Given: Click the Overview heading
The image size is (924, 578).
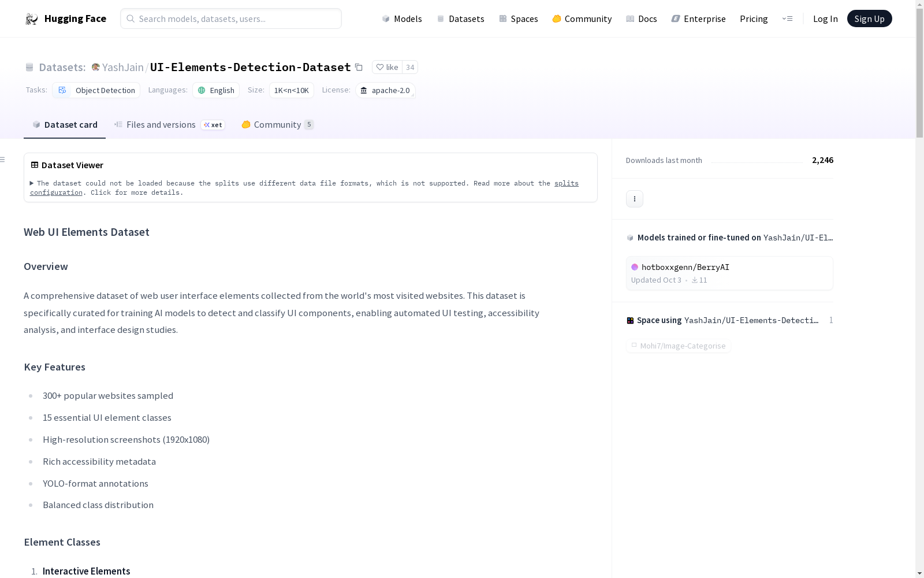Looking at the screenshot, I should pyautogui.click(x=46, y=266).
